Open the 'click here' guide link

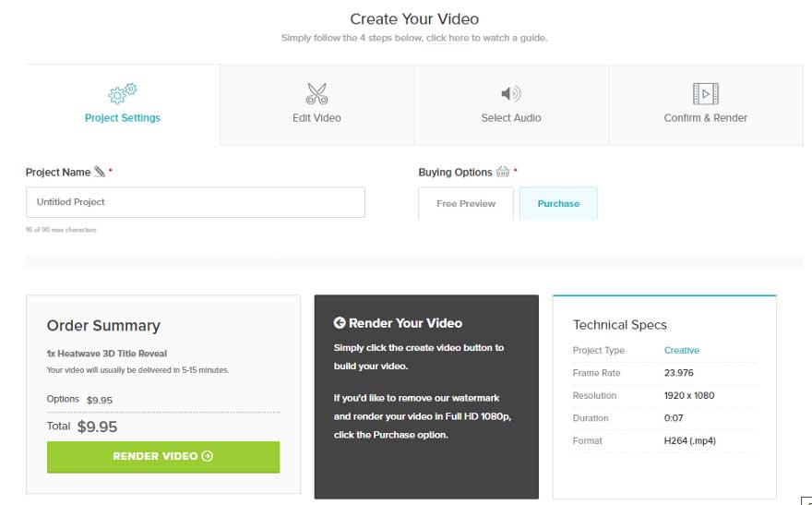(448, 38)
